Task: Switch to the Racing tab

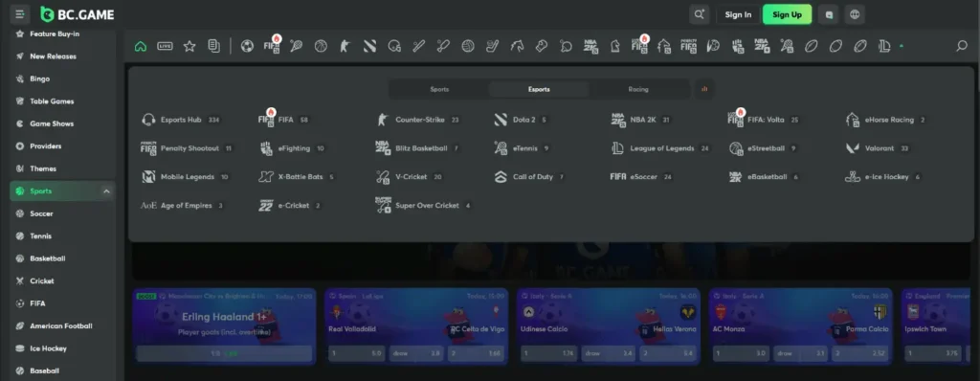Action: [x=638, y=89]
